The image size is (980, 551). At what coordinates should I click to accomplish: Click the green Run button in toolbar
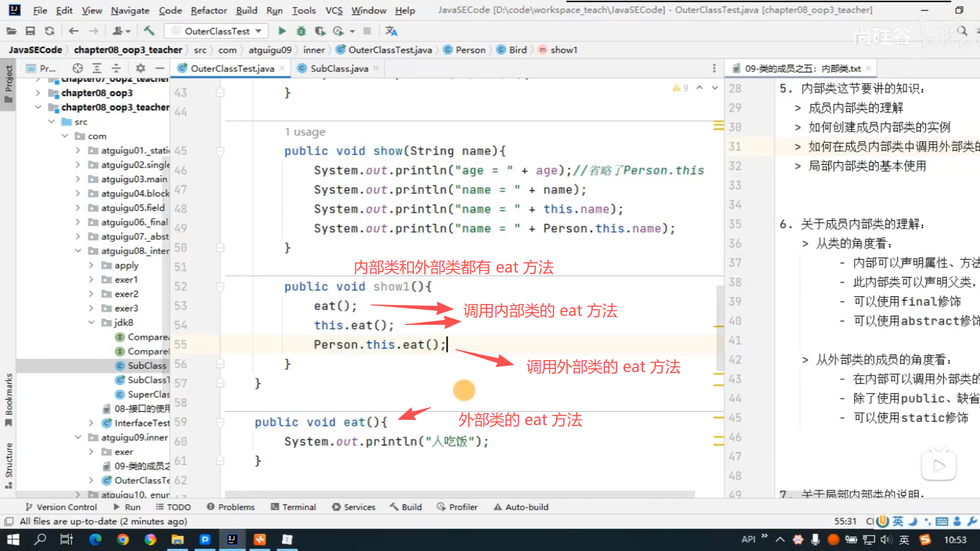click(282, 31)
